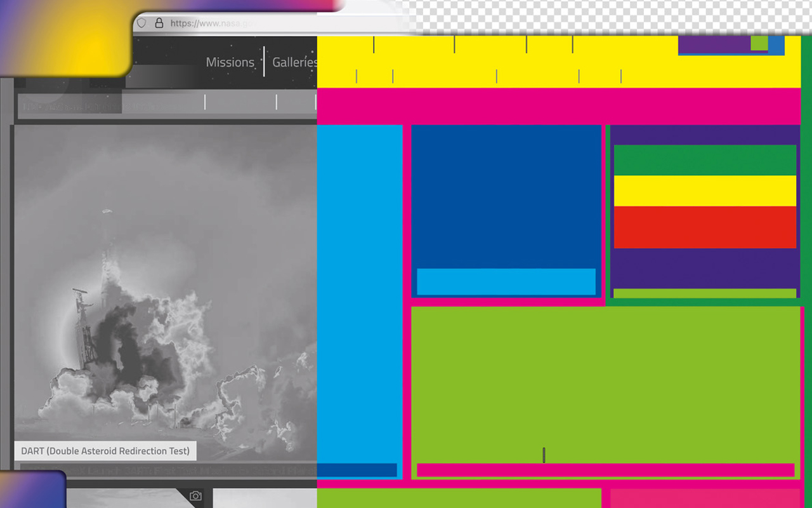Click the light-blue bar beneath the dark blue panel
Screen dimensions: 812x508
click(x=506, y=281)
